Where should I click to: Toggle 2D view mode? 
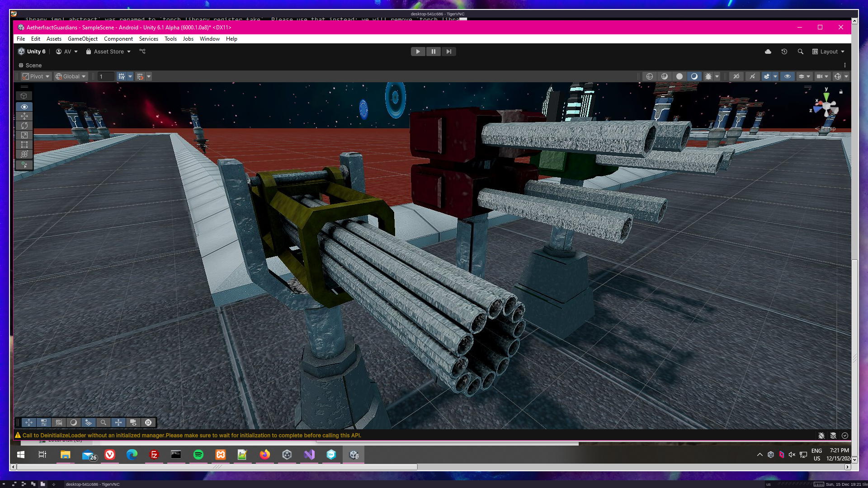pos(736,76)
